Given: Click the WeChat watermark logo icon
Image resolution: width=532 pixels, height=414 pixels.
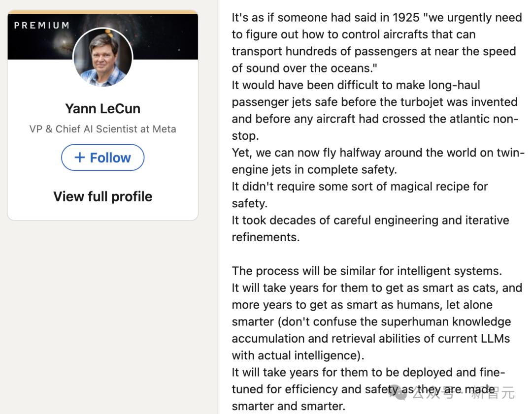Looking at the screenshot, I should point(400,393).
